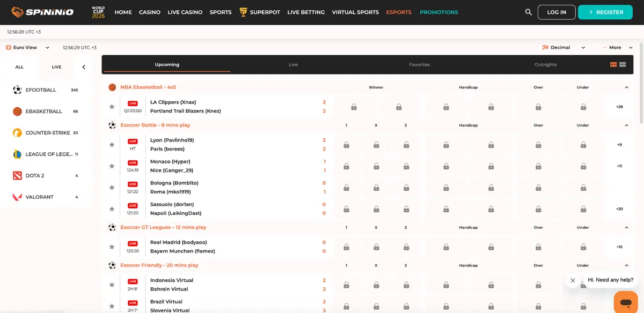Collapse the sports sidebar arrow
The width and height of the screenshot is (644, 313).
coord(84,67)
